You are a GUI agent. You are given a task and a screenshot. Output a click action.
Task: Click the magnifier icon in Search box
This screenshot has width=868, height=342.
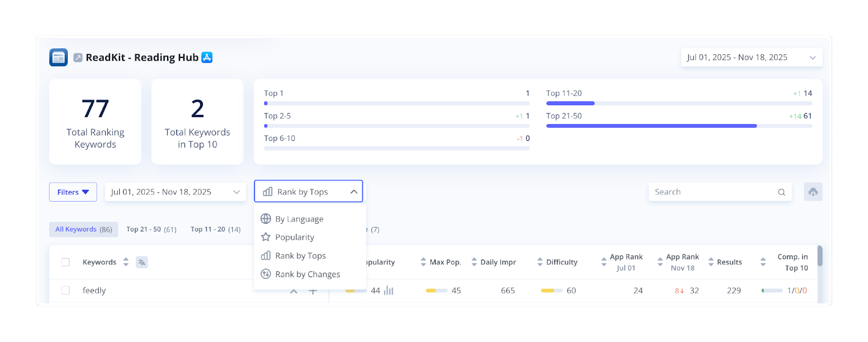click(x=781, y=192)
